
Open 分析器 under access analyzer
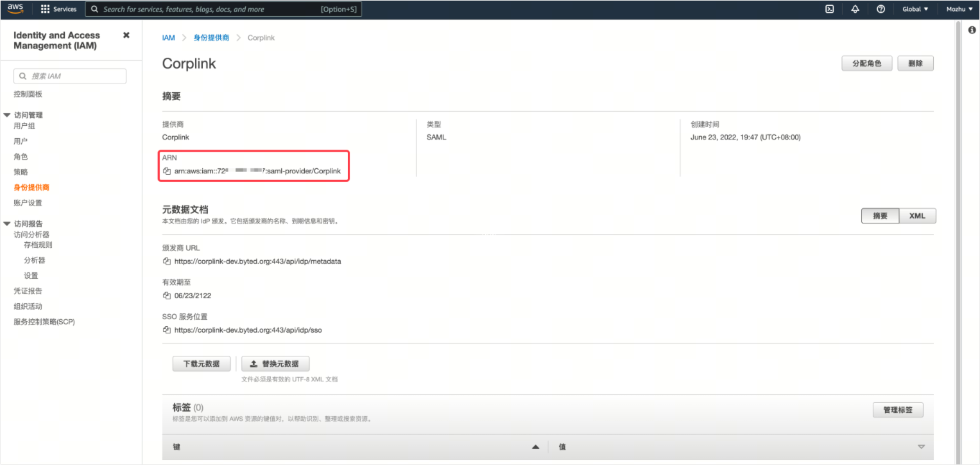(x=34, y=260)
